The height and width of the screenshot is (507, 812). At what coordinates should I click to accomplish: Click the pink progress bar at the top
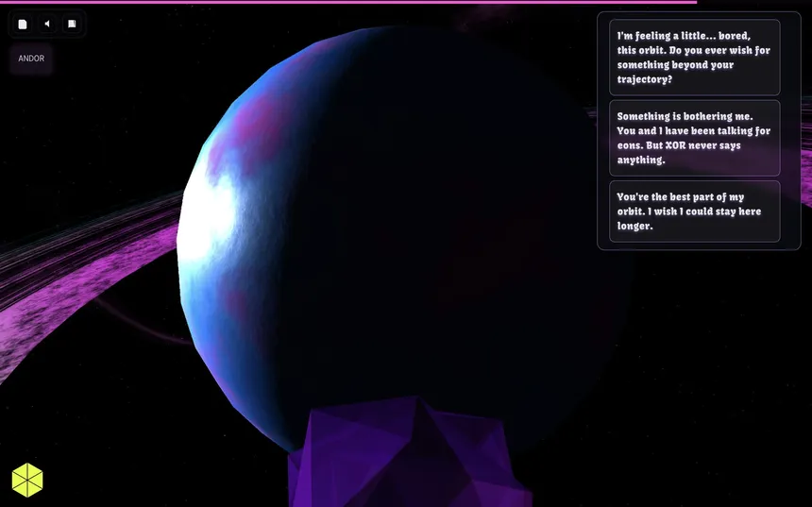[x=347, y=2]
